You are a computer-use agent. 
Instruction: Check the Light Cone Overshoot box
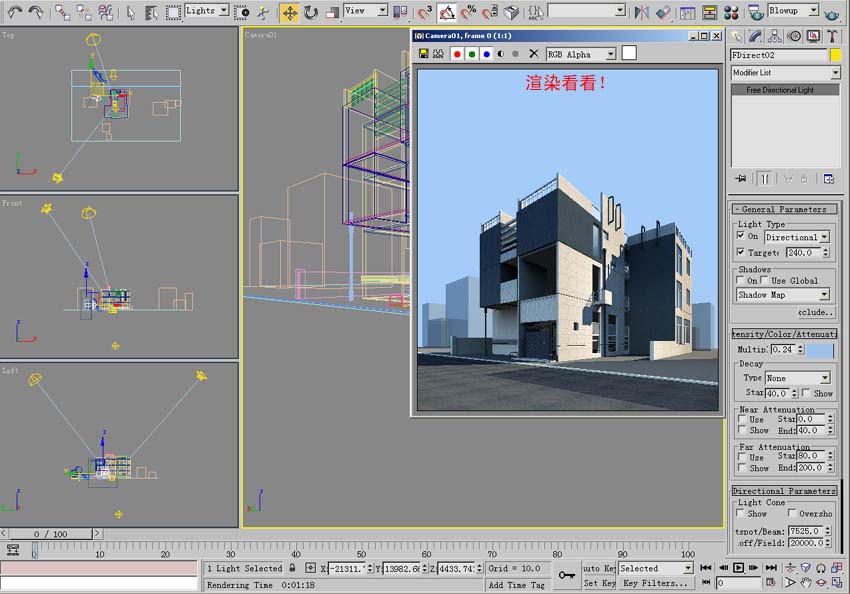coord(792,514)
